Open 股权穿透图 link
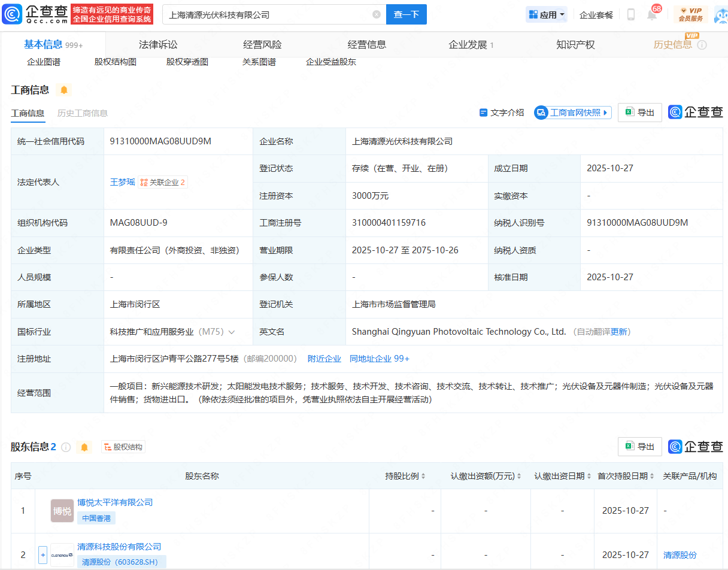728x570 pixels. 187,62
